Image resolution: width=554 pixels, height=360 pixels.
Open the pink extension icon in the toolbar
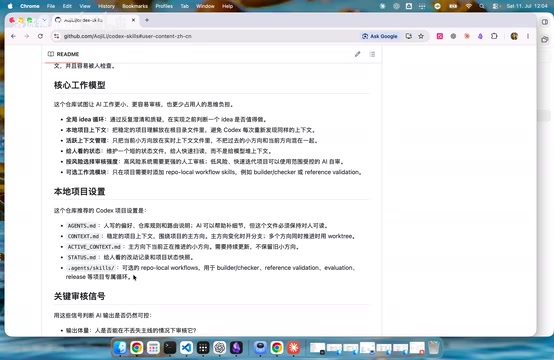(440, 36)
